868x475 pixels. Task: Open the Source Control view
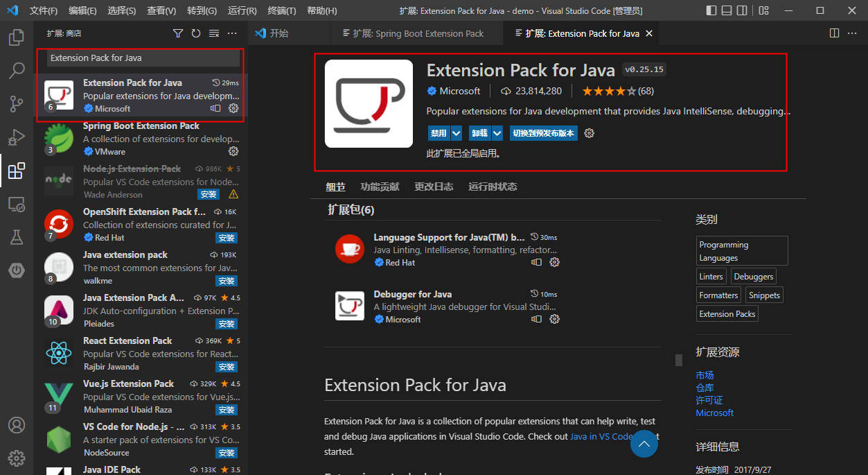point(17,103)
